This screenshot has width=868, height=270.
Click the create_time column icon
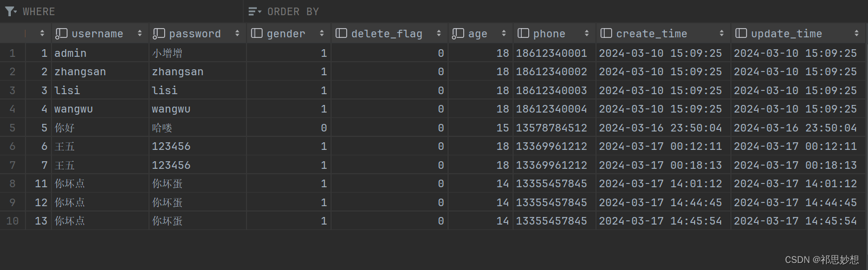click(606, 34)
